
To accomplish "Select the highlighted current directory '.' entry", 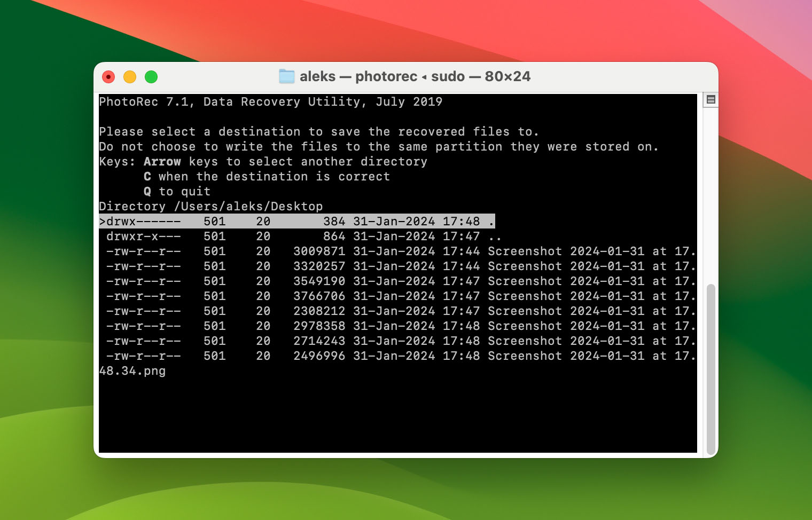I will [297, 221].
